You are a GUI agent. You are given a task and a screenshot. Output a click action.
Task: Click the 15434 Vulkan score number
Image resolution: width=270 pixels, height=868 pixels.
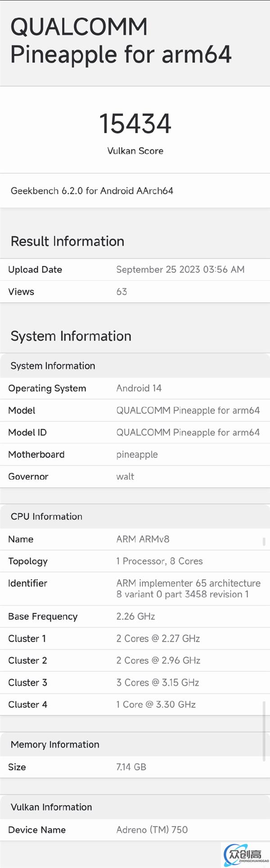pyautogui.click(x=135, y=123)
